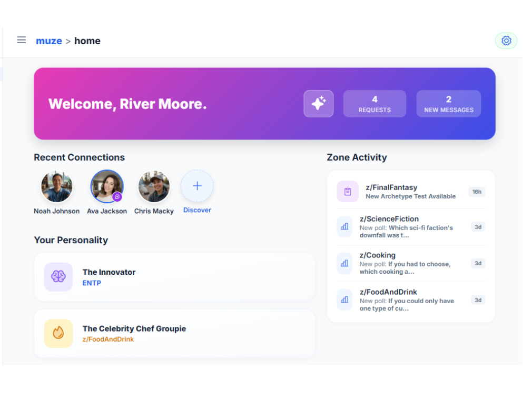
Task: View your 2 New Messages
Action: coord(448,103)
